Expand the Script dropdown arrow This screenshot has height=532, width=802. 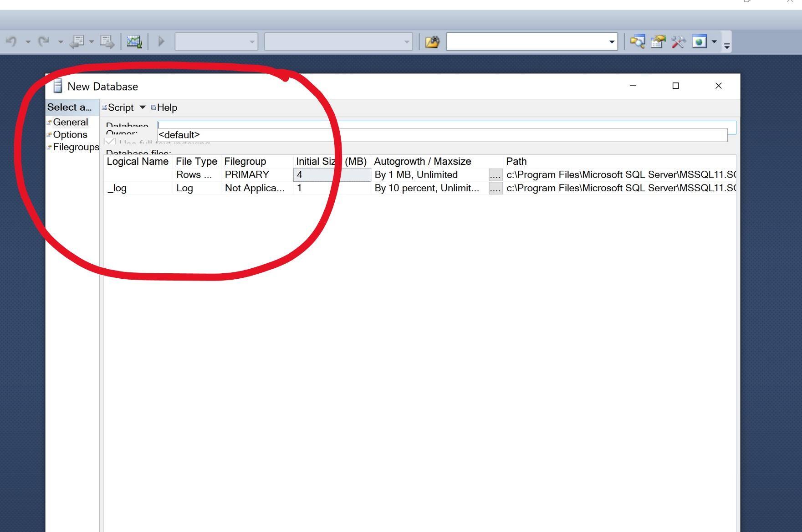(143, 107)
